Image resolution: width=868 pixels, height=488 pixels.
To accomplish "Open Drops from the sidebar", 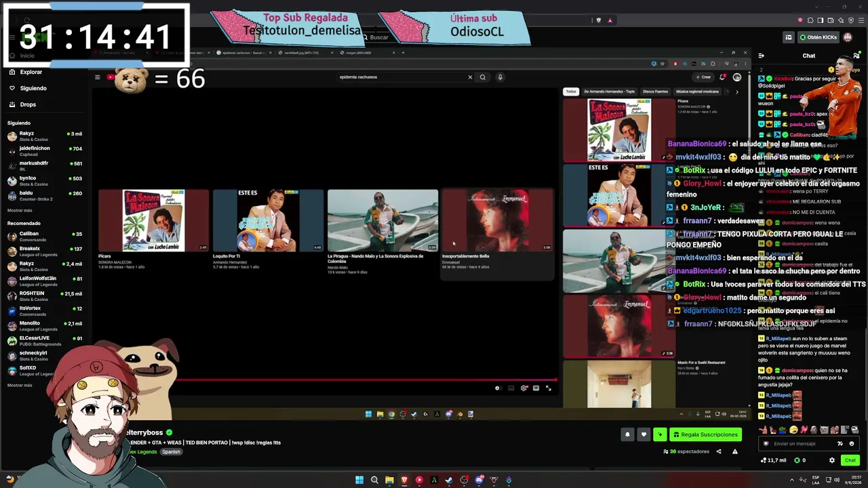I will tap(24, 104).
